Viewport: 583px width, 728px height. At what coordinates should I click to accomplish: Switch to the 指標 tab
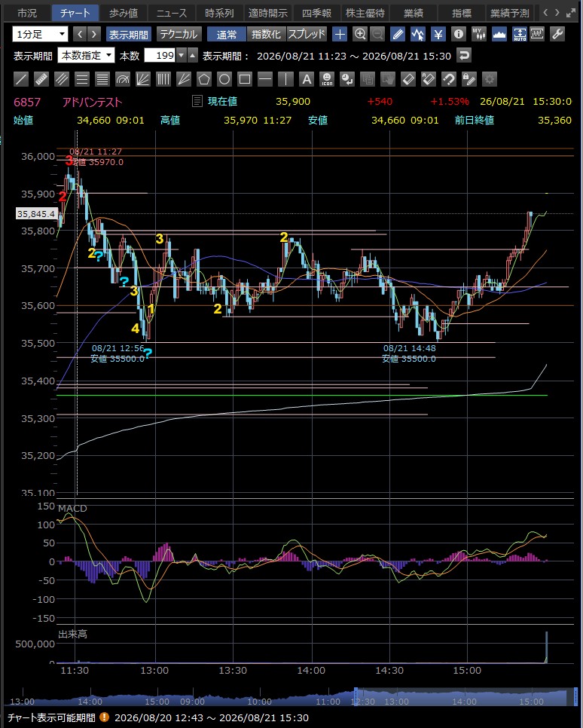(x=462, y=14)
